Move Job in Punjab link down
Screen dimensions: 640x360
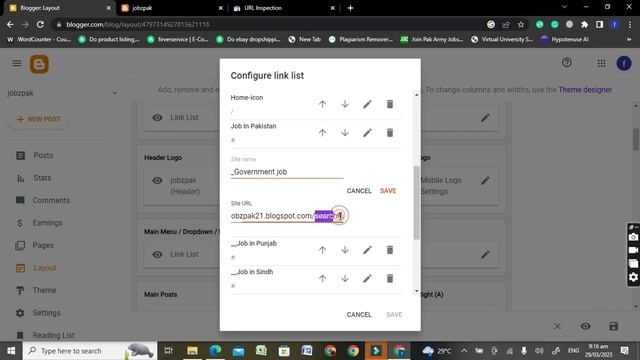click(x=345, y=250)
